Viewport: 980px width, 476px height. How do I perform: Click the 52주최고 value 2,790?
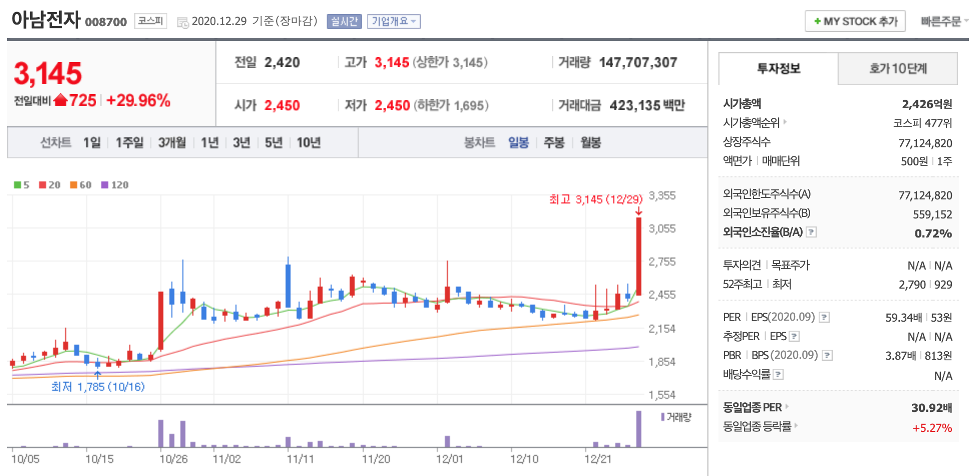pos(912,285)
